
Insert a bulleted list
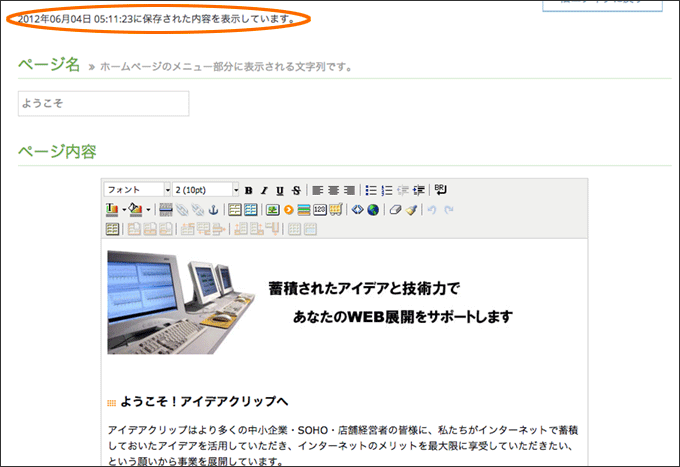tap(371, 190)
